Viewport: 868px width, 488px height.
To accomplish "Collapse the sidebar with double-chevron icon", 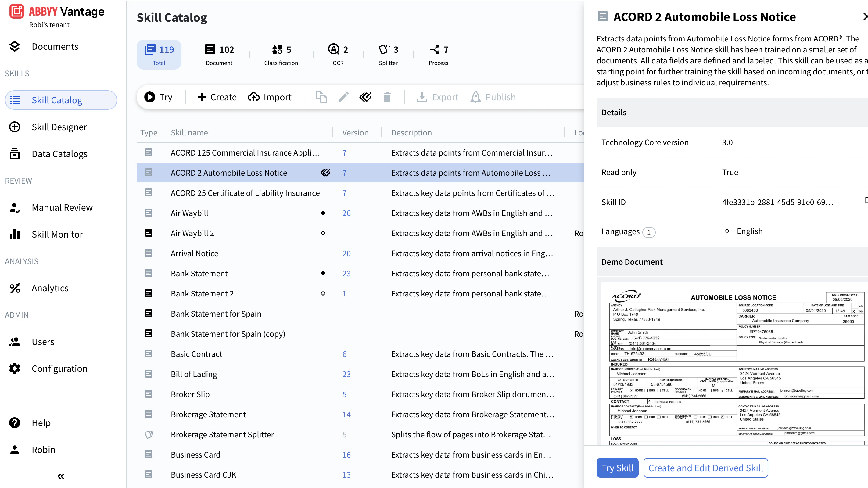I will pyautogui.click(x=61, y=476).
